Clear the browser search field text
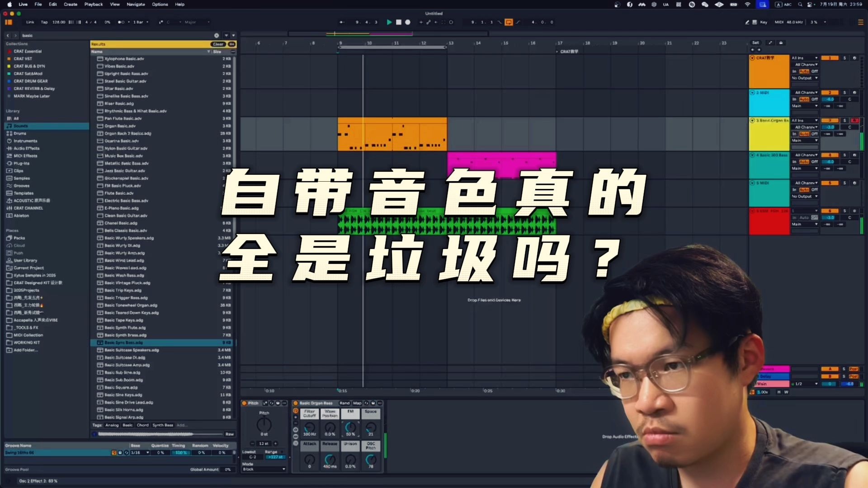 pos(217,35)
